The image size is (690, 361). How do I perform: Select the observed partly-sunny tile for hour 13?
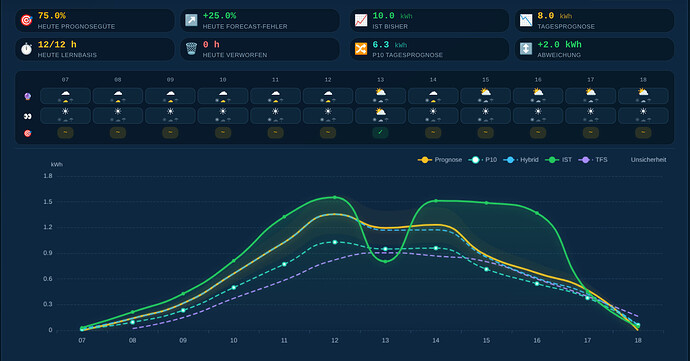click(x=380, y=116)
